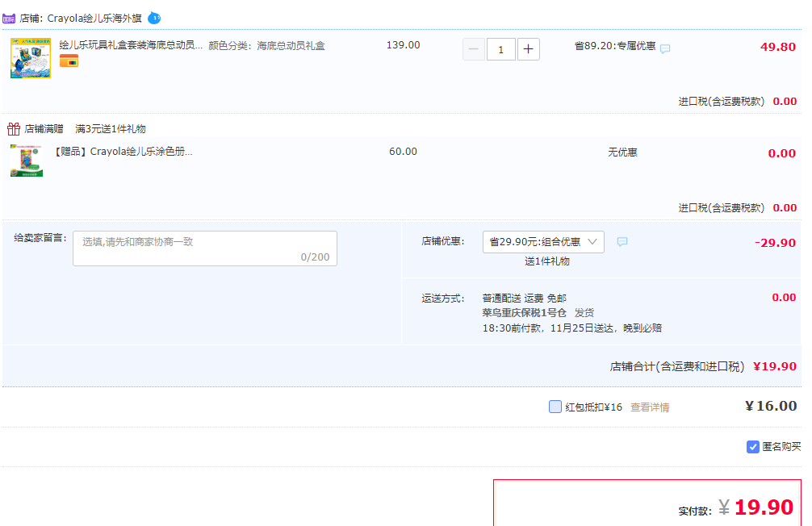Screen dimensions: 812x526
Task: Uncheck the 匿名购买 checkbox
Action: 753,446
